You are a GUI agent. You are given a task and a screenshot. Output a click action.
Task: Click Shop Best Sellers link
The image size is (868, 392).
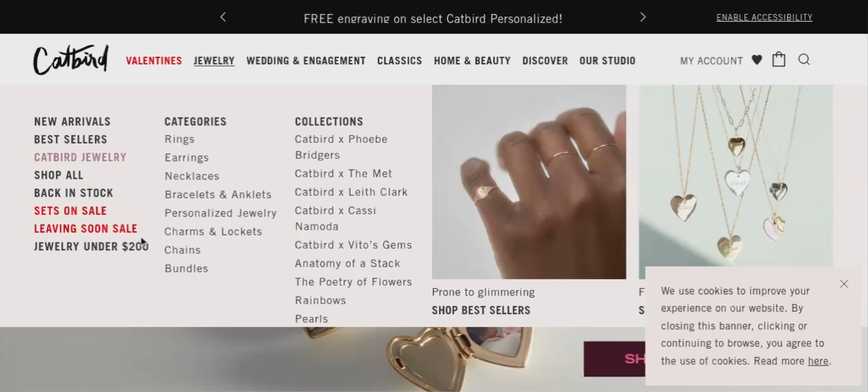481,310
